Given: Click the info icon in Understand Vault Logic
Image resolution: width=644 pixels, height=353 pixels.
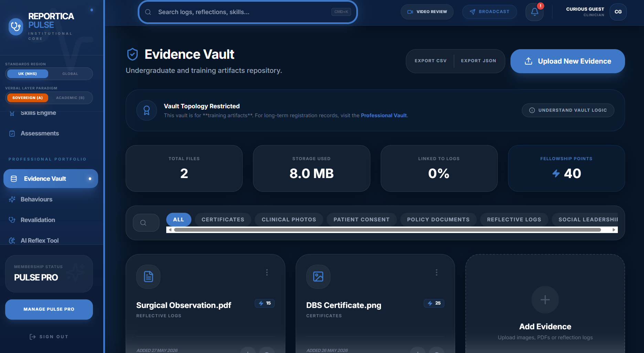Looking at the screenshot, I should point(532,110).
